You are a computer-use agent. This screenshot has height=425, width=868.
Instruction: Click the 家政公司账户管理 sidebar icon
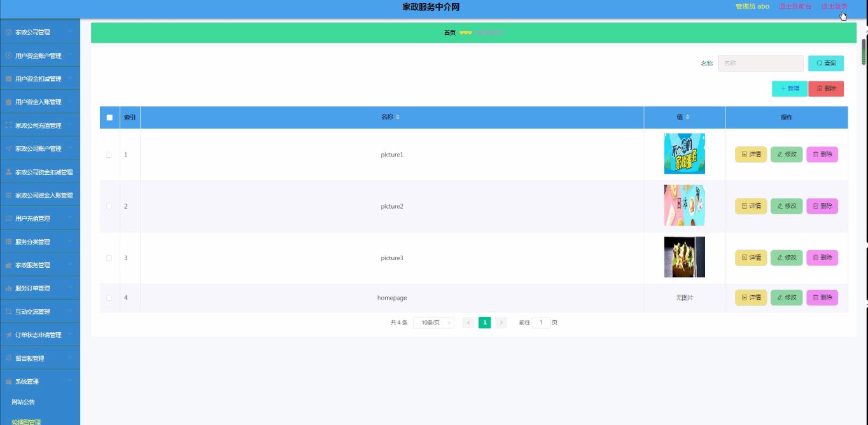(x=8, y=149)
